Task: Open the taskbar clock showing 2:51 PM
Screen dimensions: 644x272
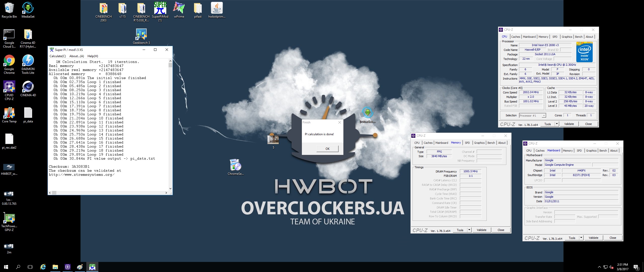Action: [x=623, y=267]
